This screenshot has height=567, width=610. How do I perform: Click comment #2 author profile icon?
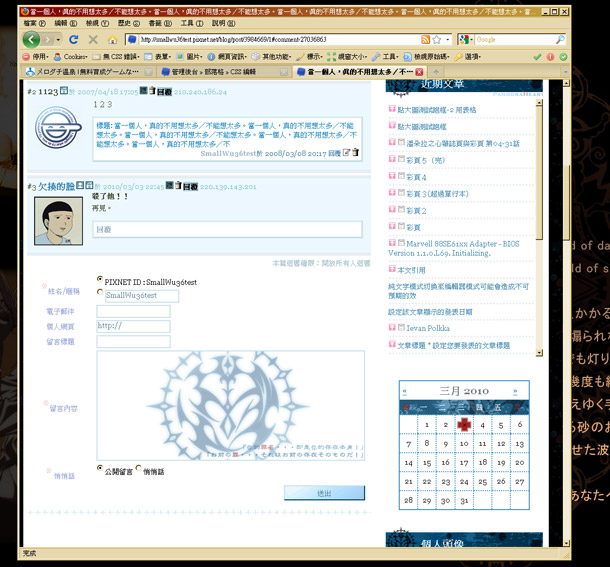click(x=64, y=91)
